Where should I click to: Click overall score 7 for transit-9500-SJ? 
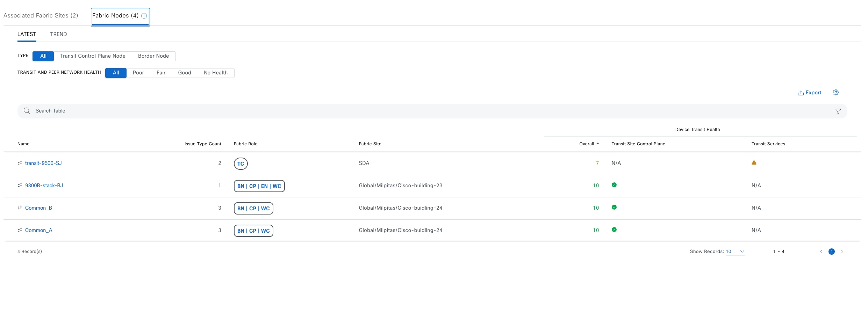click(597, 163)
